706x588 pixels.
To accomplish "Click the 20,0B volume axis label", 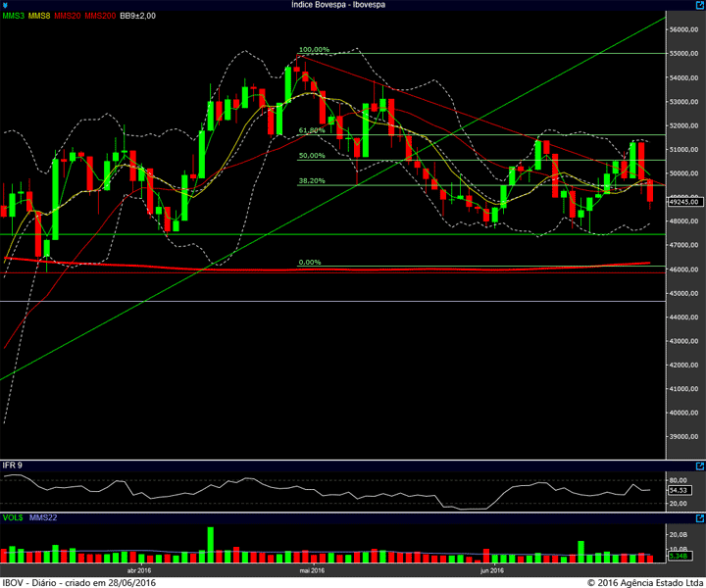I will tap(679, 535).
